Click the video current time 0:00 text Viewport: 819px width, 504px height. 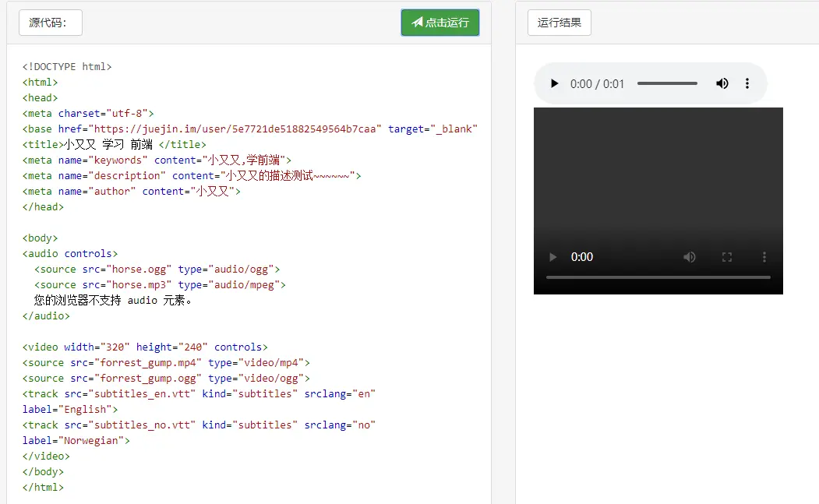(x=582, y=257)
